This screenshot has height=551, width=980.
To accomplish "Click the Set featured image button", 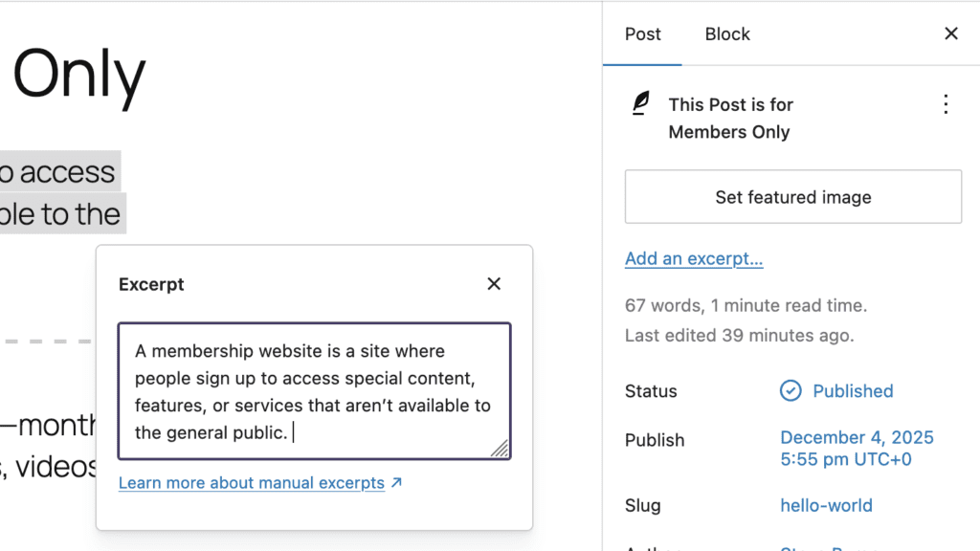I will click(792, 197).
